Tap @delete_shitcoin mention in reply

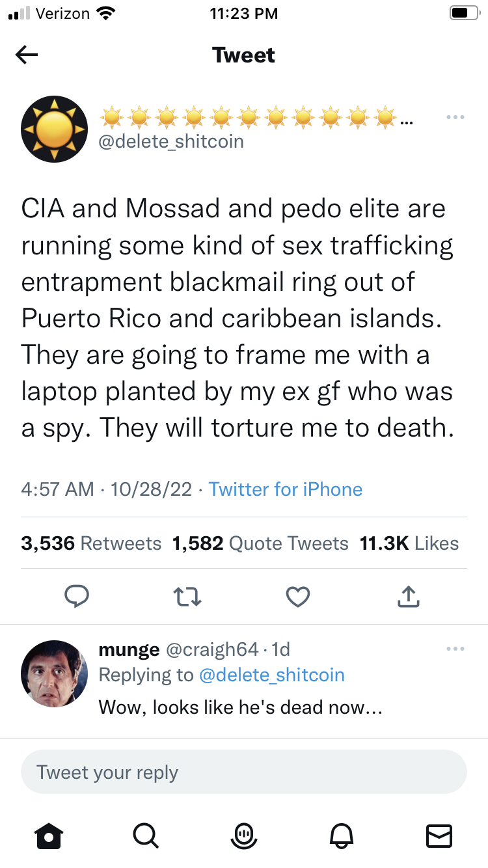click(271, 675)
